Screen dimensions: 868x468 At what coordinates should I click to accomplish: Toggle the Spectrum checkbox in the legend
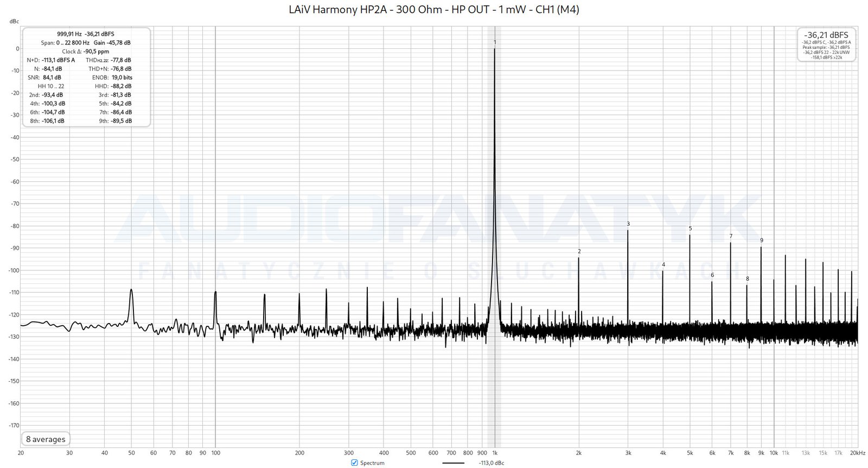(x=354, y=463)
